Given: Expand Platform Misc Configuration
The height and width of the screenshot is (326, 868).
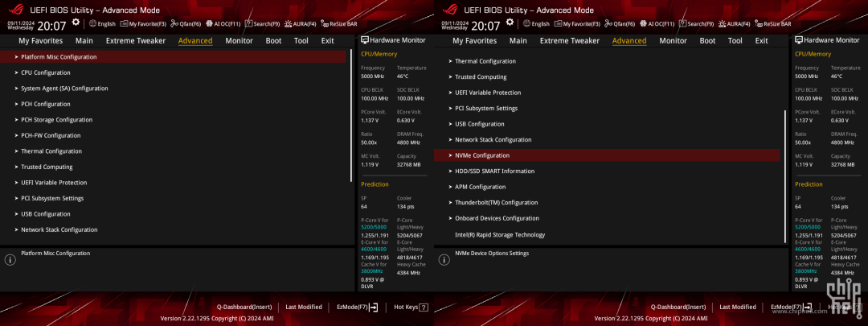Looking at the screenshot, I should pyautogui.click(x=174, y=56).
